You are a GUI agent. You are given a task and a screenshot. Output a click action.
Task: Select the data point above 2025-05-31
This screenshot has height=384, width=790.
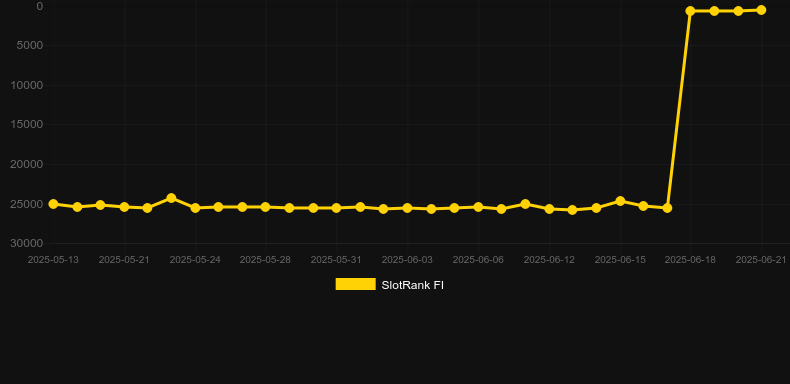tap(336, 208)
